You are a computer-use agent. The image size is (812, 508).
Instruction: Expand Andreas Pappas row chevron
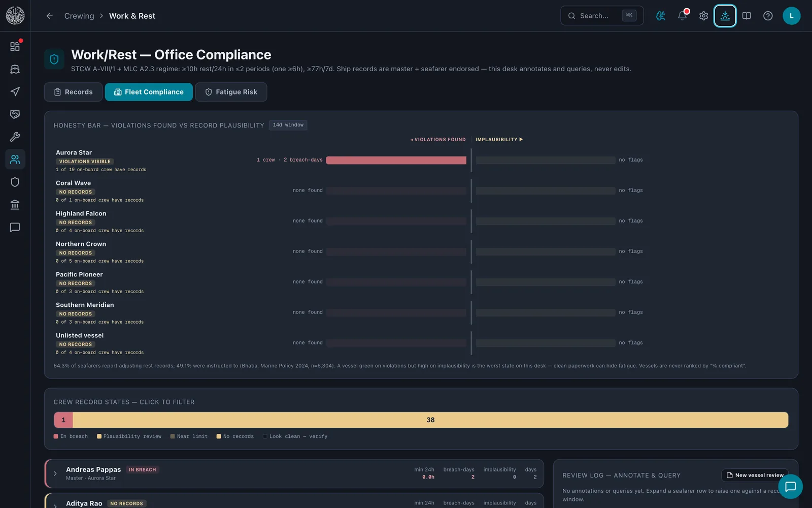(x=55, y=473)
